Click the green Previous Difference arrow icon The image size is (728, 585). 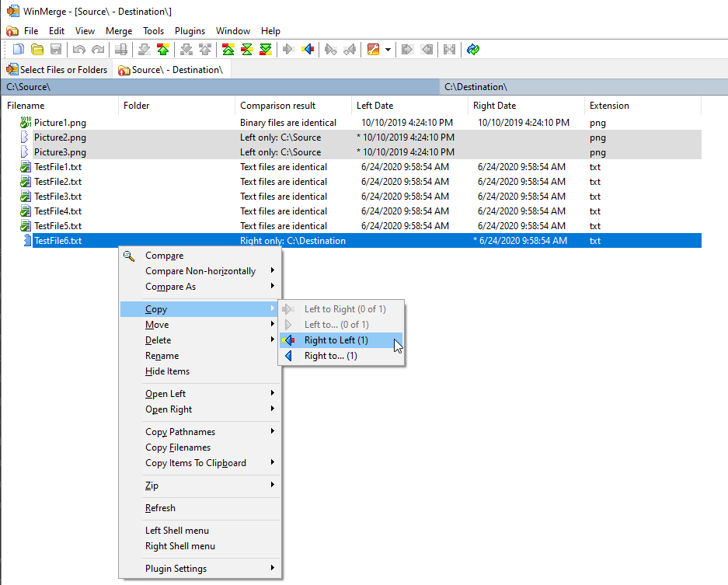click(x=162, y=50)
